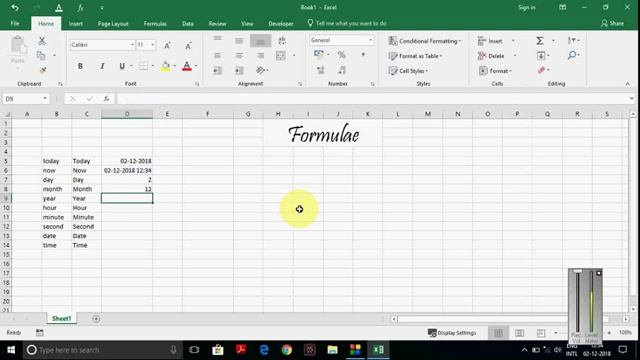This screenshot has height=360, width=640.
Task: Click the Name Box showing D9
Action: tap(25, 99)
